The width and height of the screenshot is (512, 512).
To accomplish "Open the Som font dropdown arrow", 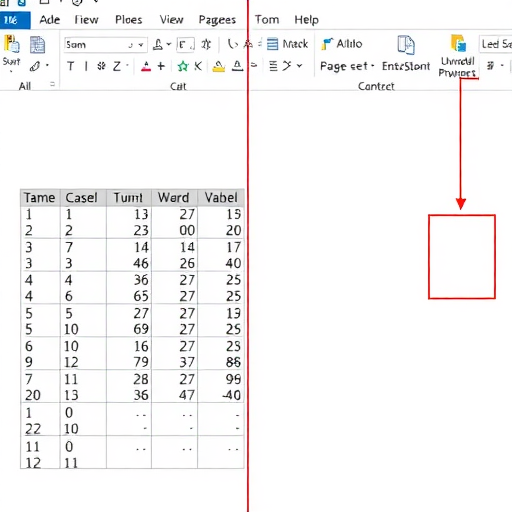I will pyautogui.click(x=141, y=45).
